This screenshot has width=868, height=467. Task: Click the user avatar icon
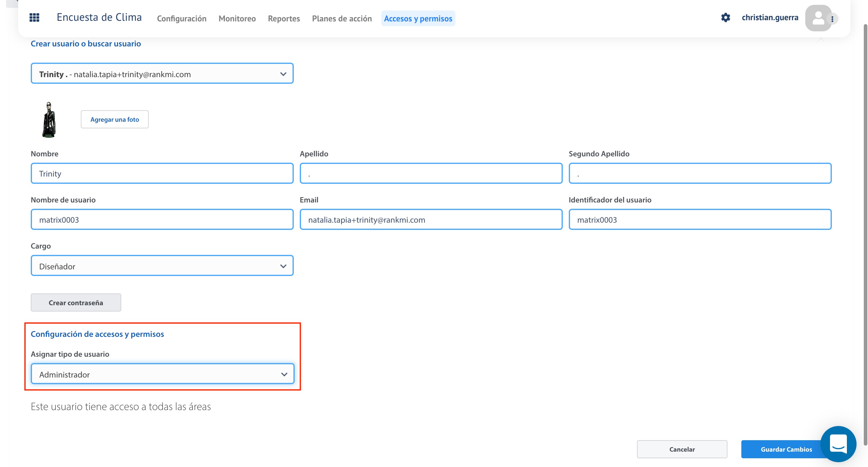tap(818, 18)
